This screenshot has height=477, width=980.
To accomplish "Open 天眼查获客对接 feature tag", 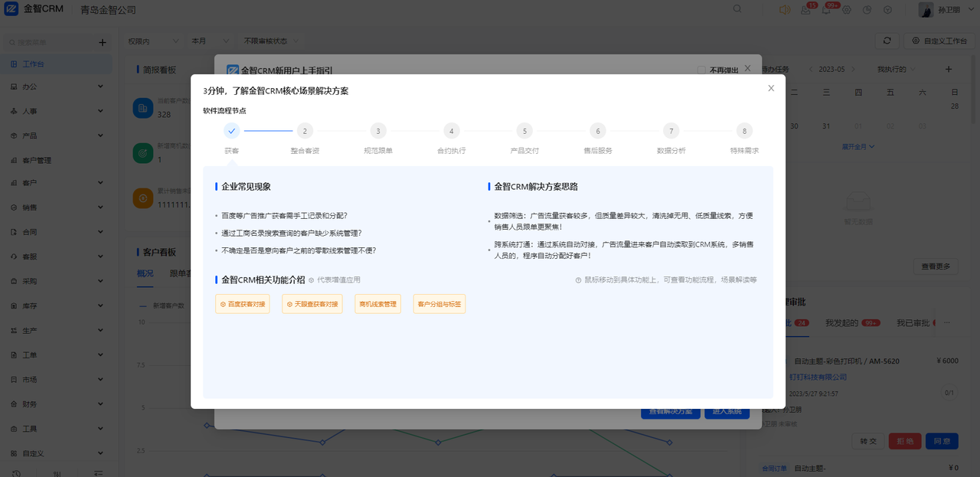I will pos(312,304).
